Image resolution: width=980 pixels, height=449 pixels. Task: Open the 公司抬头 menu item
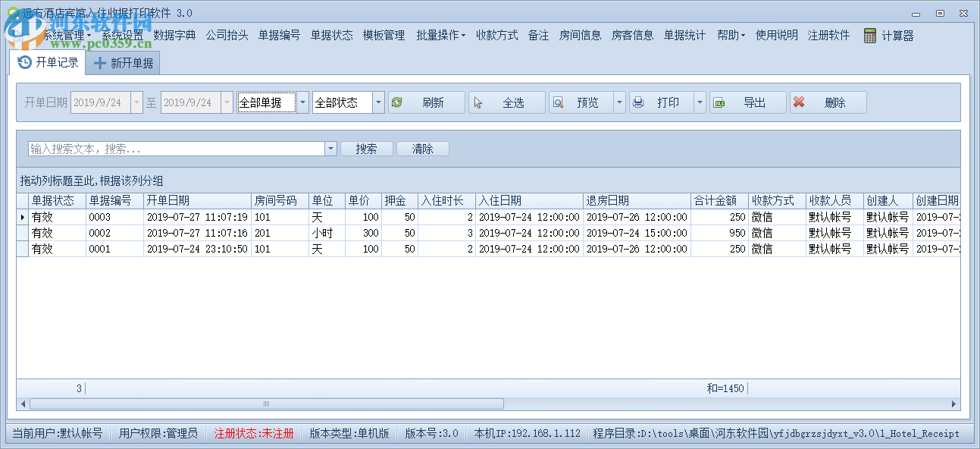[227, 35]
